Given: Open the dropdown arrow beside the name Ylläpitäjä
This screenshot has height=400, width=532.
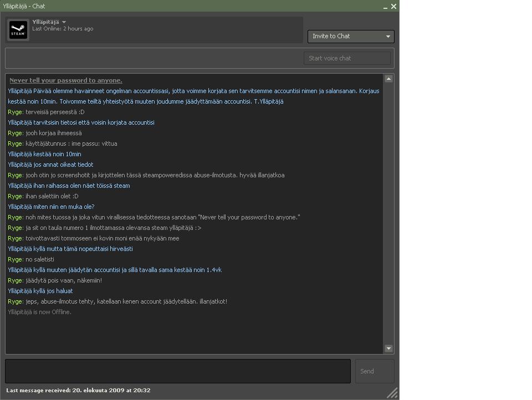Looking at the screenshot, I should 64,22.
